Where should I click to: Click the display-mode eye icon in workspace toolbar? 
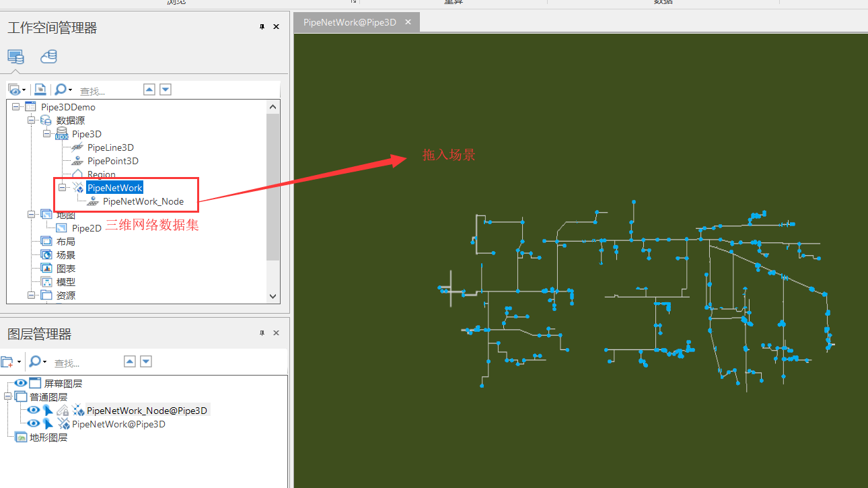tap(14, 90)
